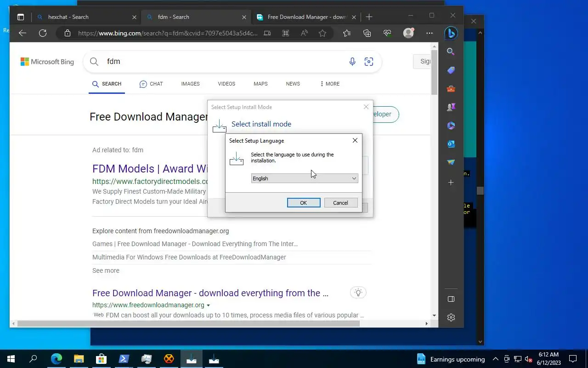
Task: Click the Microsoft Bing logo
Action: (47, 62)
